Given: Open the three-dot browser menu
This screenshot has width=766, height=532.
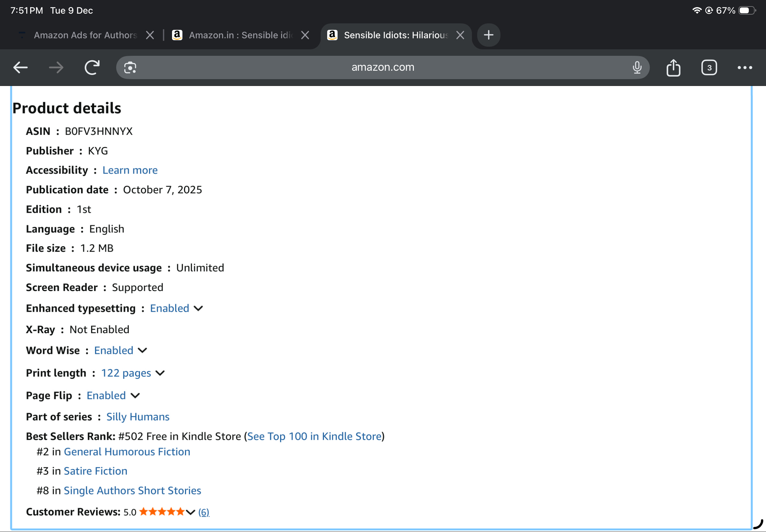Looking at the screenshot, I should click(x=745, y=68).
